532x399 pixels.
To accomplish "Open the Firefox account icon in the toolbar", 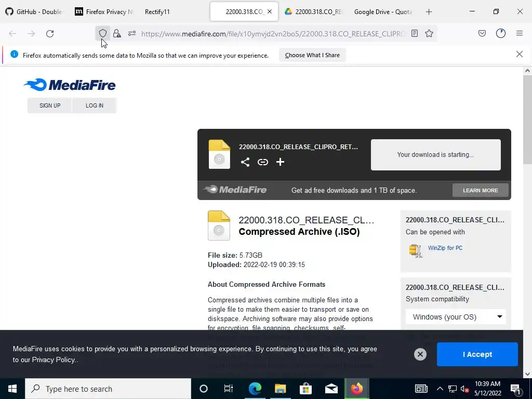I will pos(501,33).
